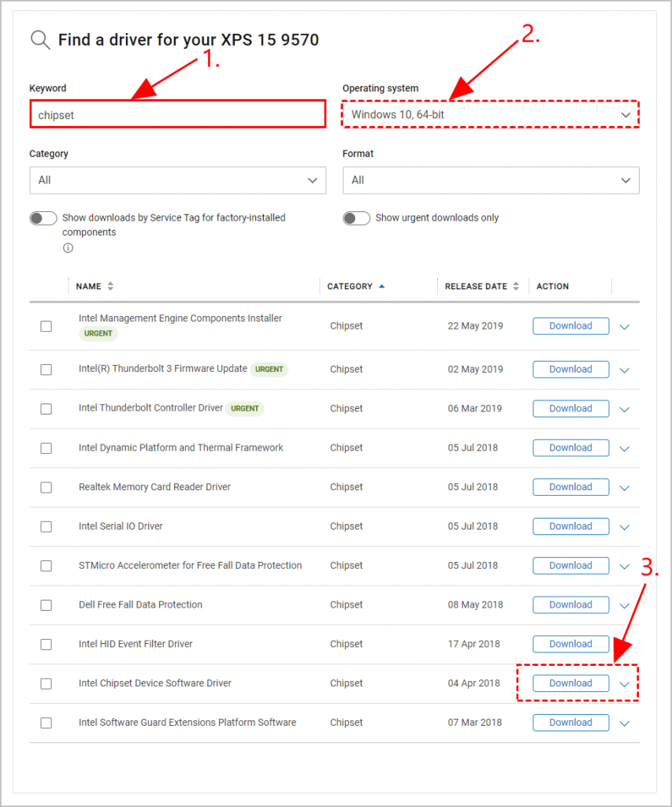Select the Dell Free Fall Data Protection checkbox
672x807 pixels.
pos(46,605)
